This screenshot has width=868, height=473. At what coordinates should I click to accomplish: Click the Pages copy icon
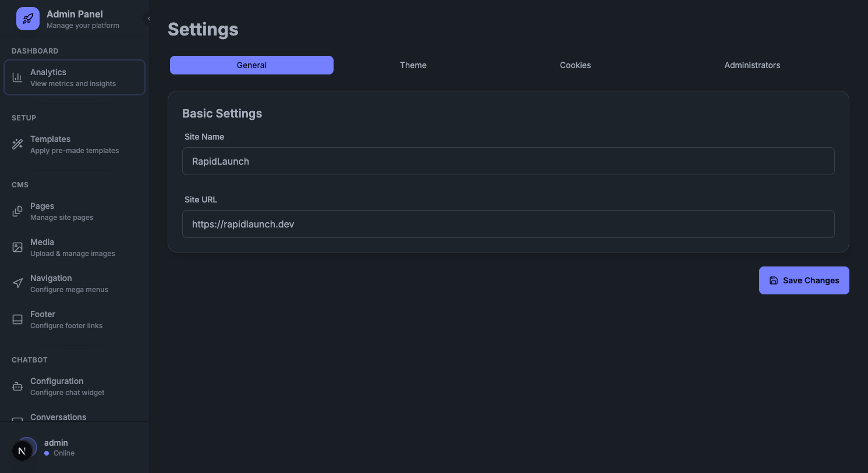click(17, 211)
